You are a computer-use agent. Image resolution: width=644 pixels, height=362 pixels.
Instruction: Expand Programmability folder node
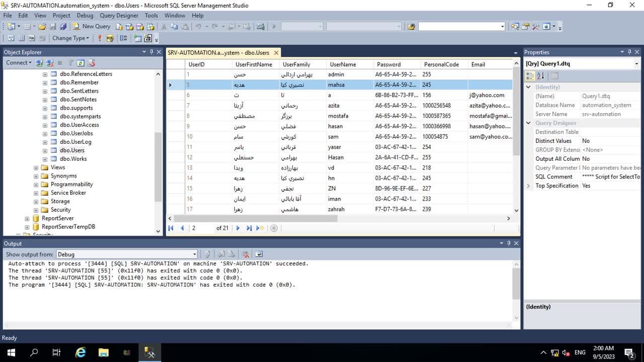(x=36, y=185)
